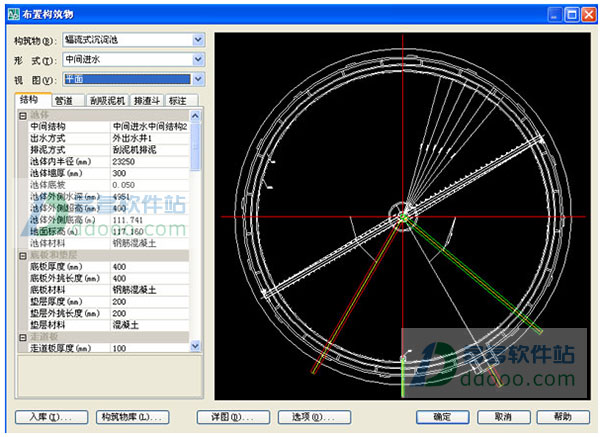Switch to the 结构 tab

pyautogui.click(x=32, y=100)
